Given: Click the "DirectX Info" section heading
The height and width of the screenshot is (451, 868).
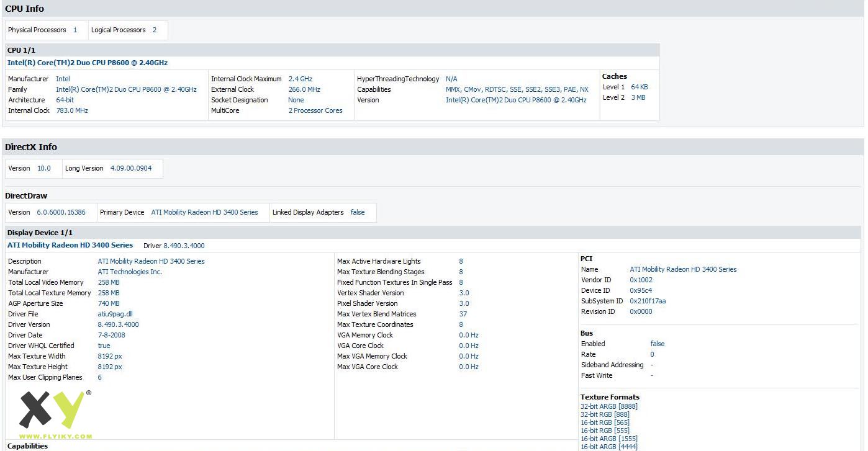Looking at the screenshot, I should 31,147.
